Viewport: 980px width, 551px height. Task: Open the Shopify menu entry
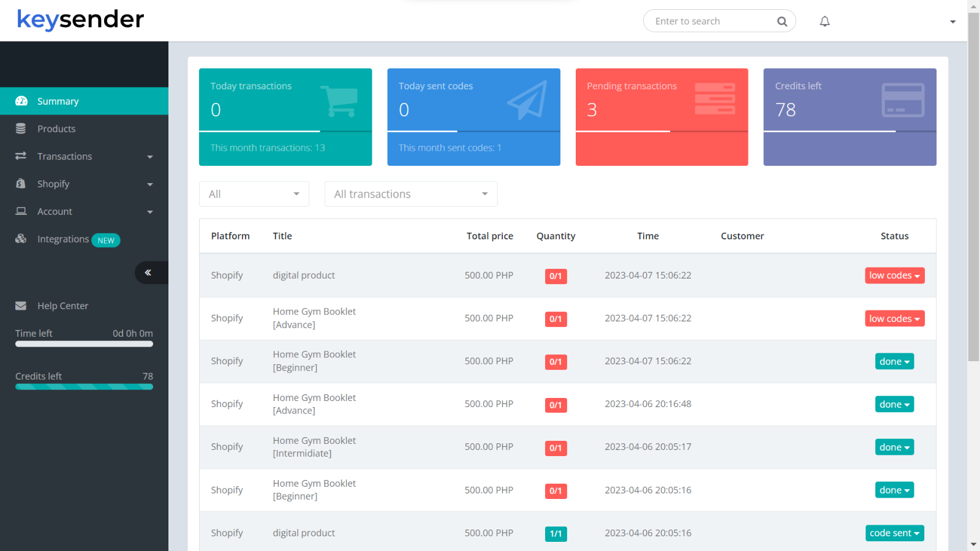[53, 184]
